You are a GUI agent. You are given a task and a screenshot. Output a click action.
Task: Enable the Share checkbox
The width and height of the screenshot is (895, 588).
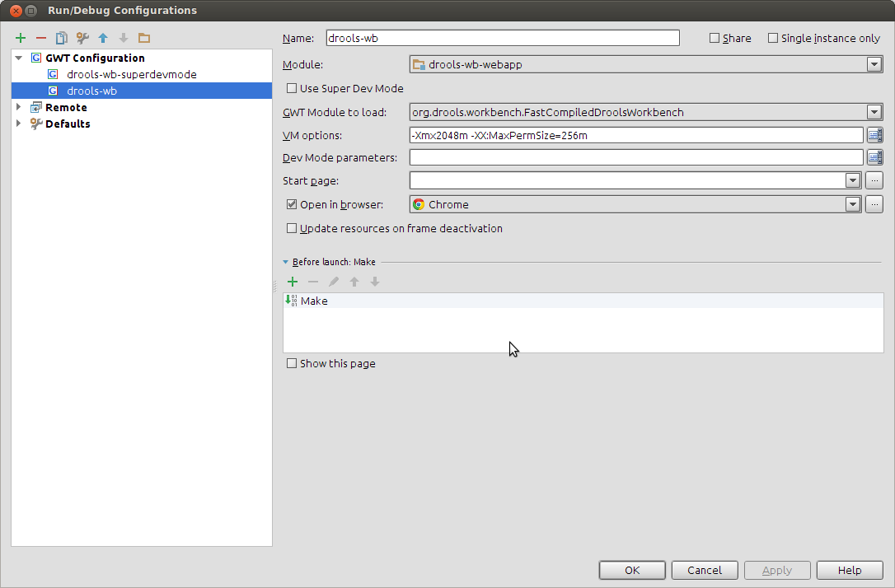pyautogui.click(x=714, y=38)
